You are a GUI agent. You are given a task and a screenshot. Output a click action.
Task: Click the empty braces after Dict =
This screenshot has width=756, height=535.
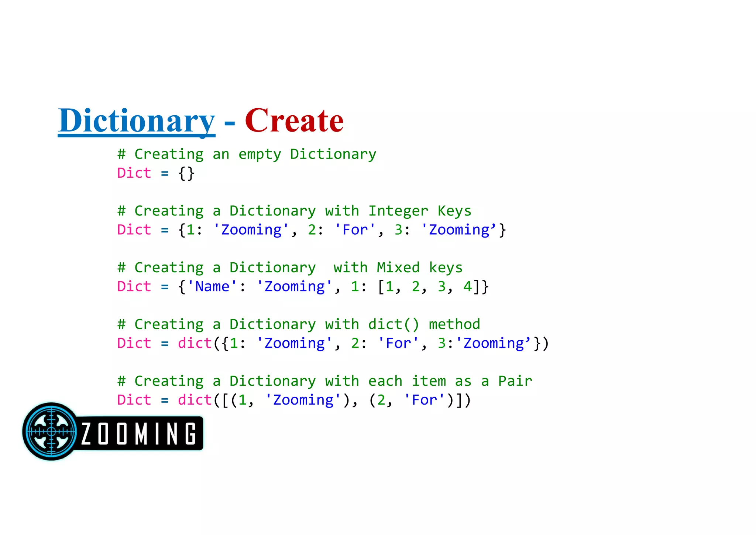(x=186, y=173)
